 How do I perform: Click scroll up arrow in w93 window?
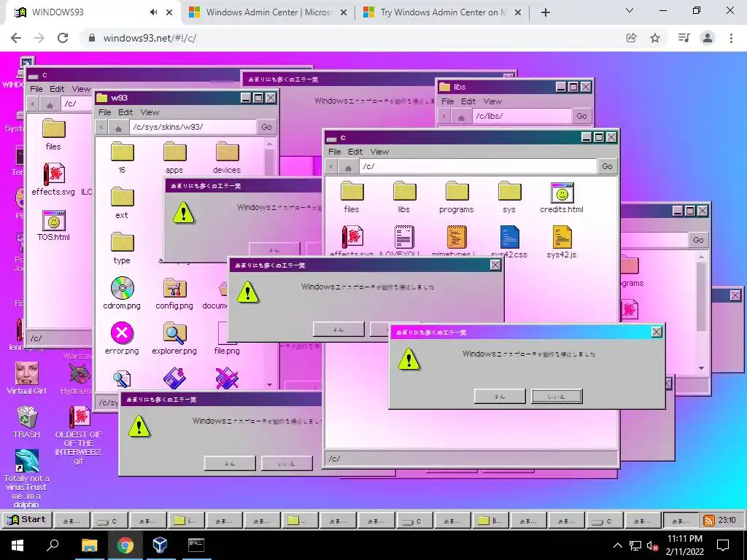point(270,144)
